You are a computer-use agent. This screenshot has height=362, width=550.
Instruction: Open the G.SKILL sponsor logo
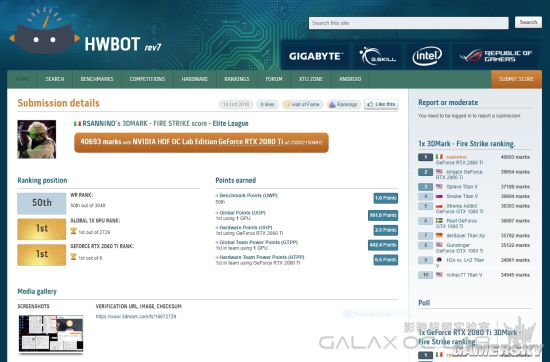point(377,56)
